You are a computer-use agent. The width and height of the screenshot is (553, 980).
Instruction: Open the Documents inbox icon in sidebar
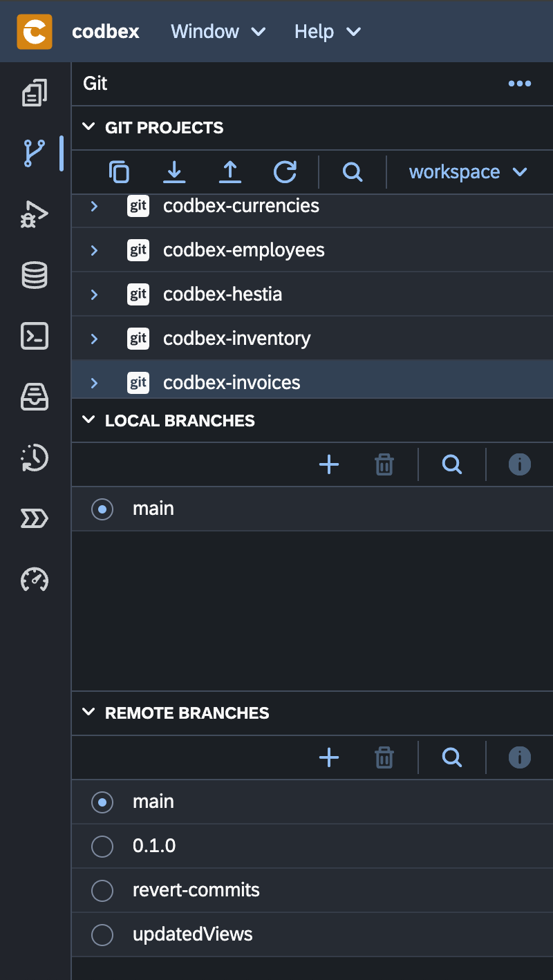coord(35,397)
